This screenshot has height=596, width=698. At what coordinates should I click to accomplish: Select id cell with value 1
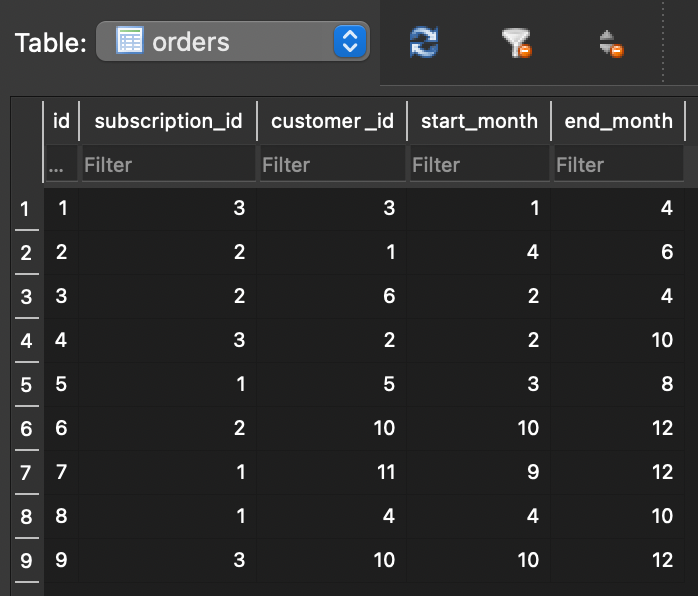(x=61, y=208)
